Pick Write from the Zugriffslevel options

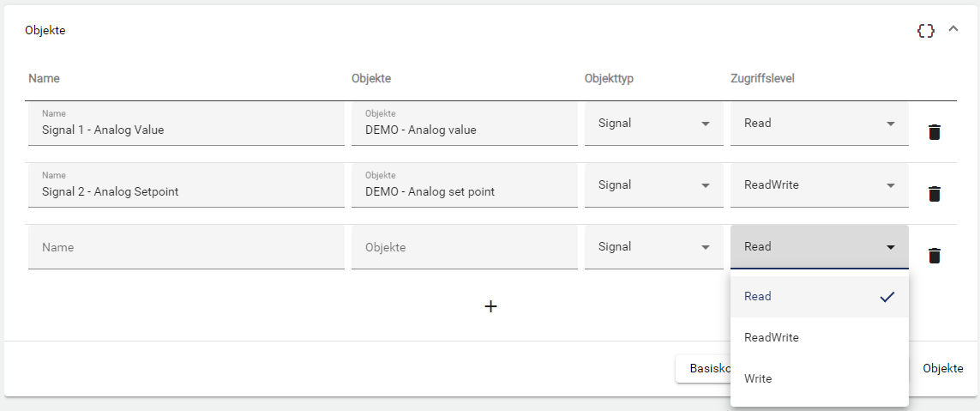pyautogui.click(x=819, y=379)
